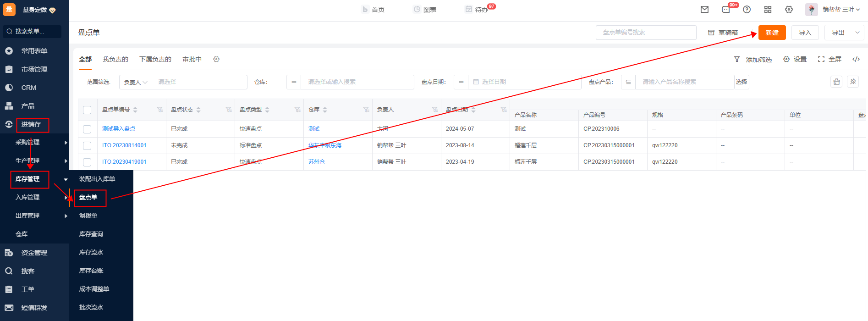
Task: Switch to 下属负责的 tab
Action: (x=155, y=59)
